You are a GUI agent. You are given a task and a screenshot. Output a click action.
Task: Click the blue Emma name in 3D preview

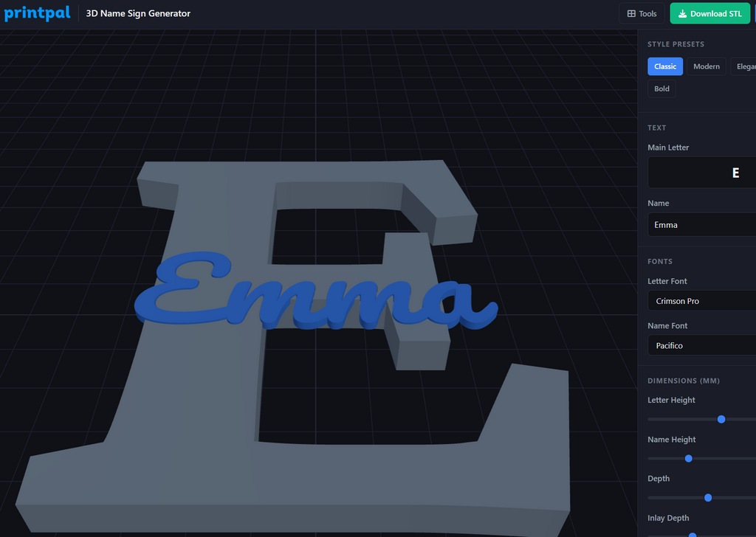[316, 291]
